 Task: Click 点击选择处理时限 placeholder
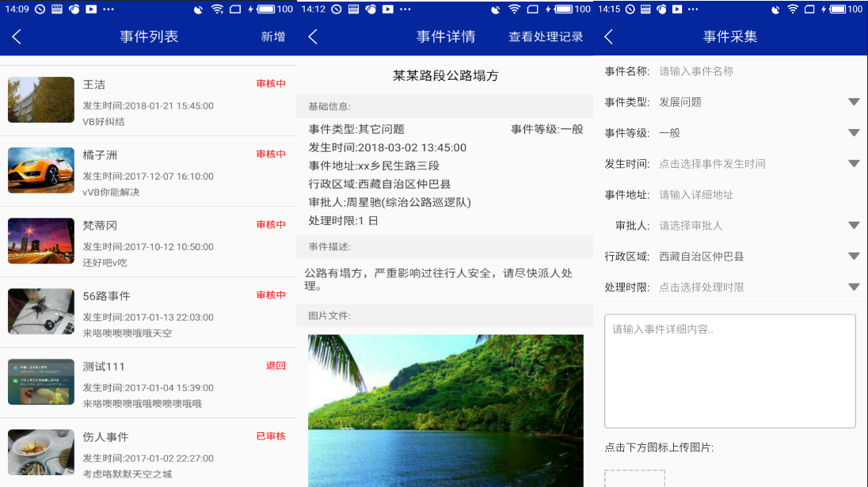[x=702, y=287]
